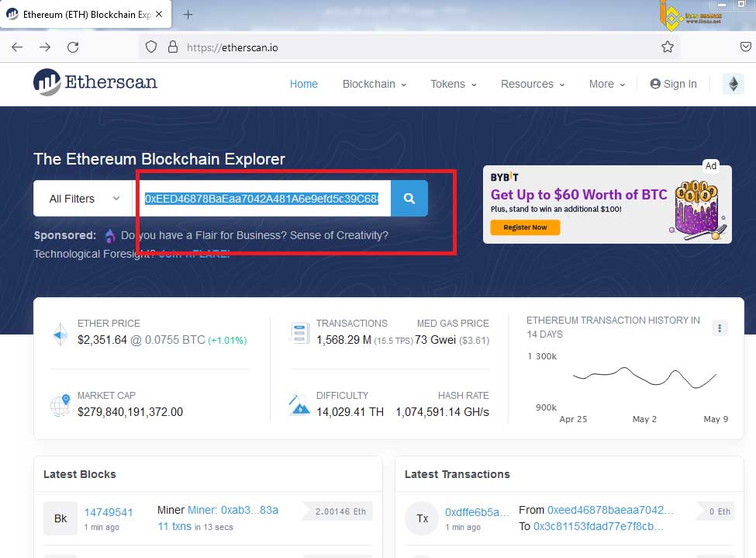The height and width of the screenshot is (558, 756).
Task: Expand the More menu
Action: point(607,84)
